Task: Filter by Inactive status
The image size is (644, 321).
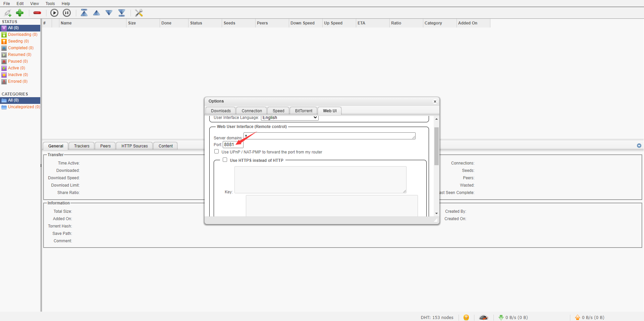Action: point(20,75)
